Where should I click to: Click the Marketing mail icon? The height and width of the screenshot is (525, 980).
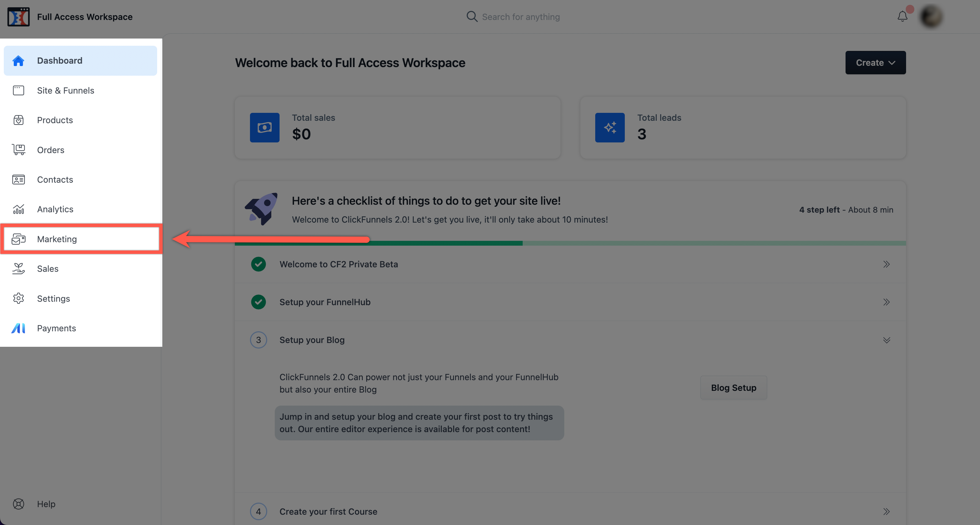coord(18,239)
